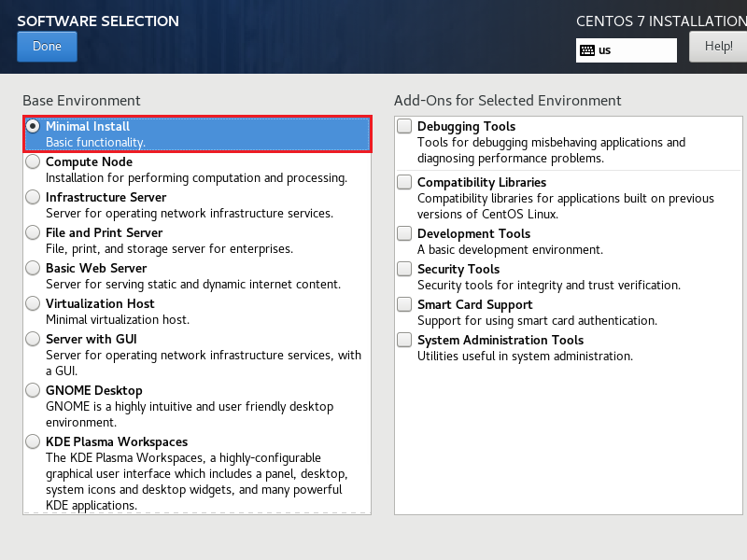
Task: Click the 'Server with GUI' title text
Action: 91,339
